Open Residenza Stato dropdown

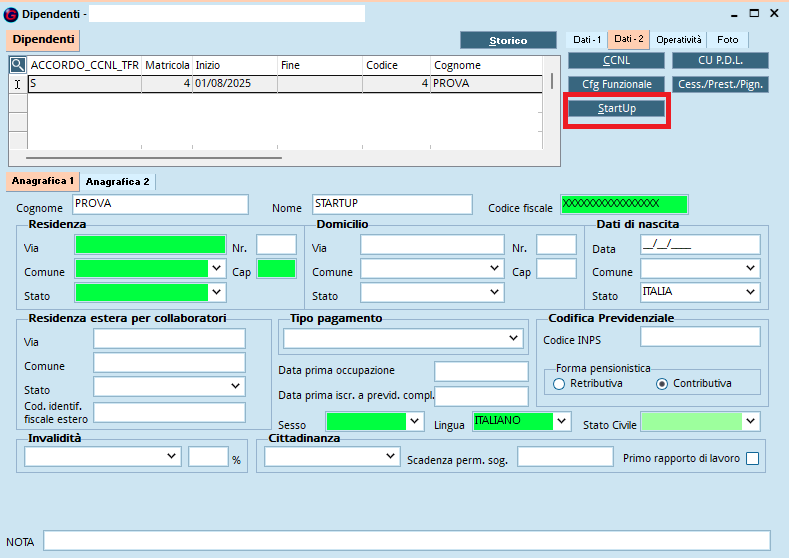pos(216,292)
